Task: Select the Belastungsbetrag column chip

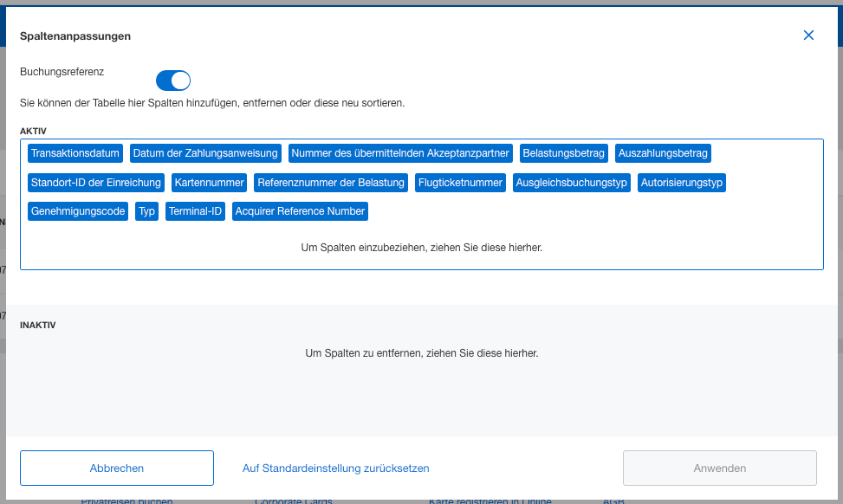Action: click(x=563, y=153)
